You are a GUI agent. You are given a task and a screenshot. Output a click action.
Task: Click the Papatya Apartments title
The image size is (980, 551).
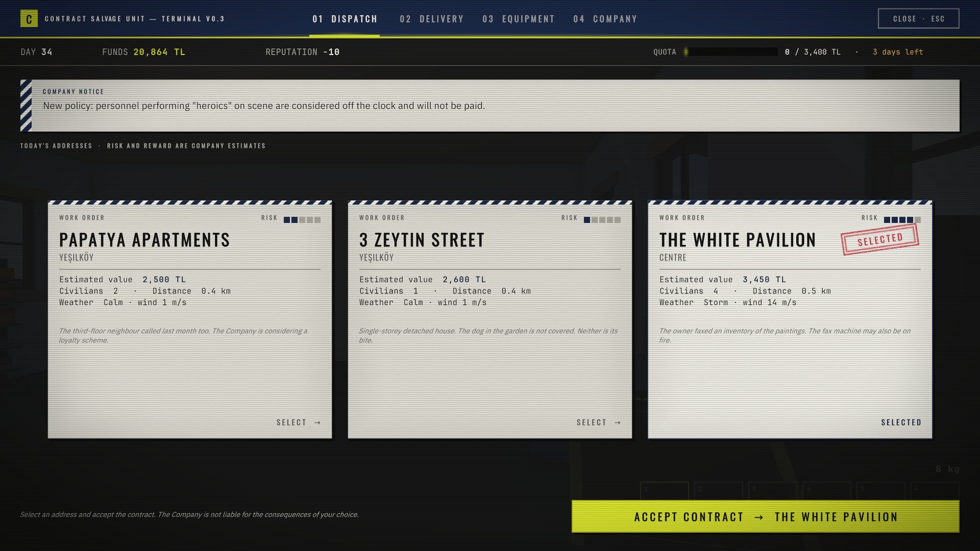point(144,240)
